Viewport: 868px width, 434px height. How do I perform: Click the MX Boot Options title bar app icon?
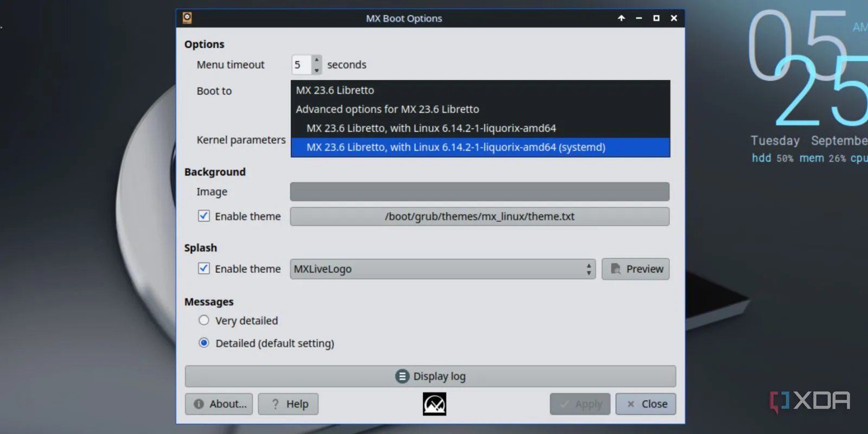pos(187,18)
